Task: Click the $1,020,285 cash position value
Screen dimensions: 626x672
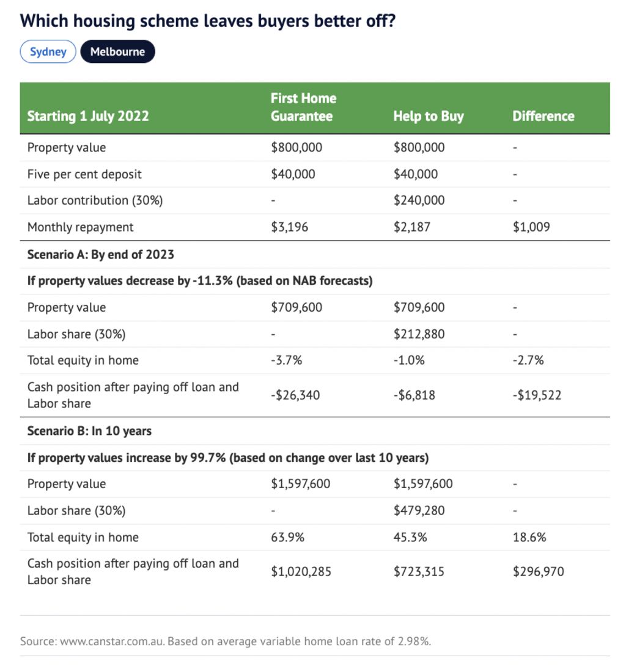Action: [x=302, y=572]
